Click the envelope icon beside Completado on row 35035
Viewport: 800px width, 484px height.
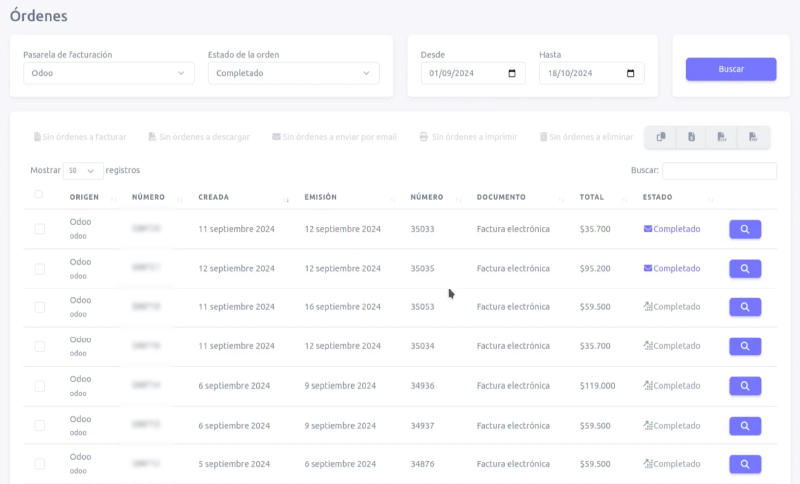pyautogui.click(x=648, y=268)
